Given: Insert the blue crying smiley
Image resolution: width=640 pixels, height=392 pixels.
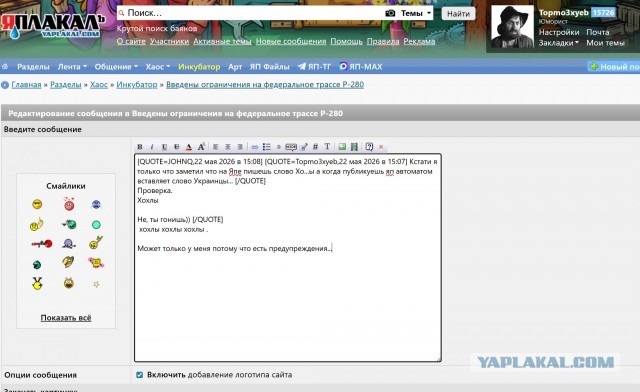Looking at the screenshot, I should (x=96, y=204).
